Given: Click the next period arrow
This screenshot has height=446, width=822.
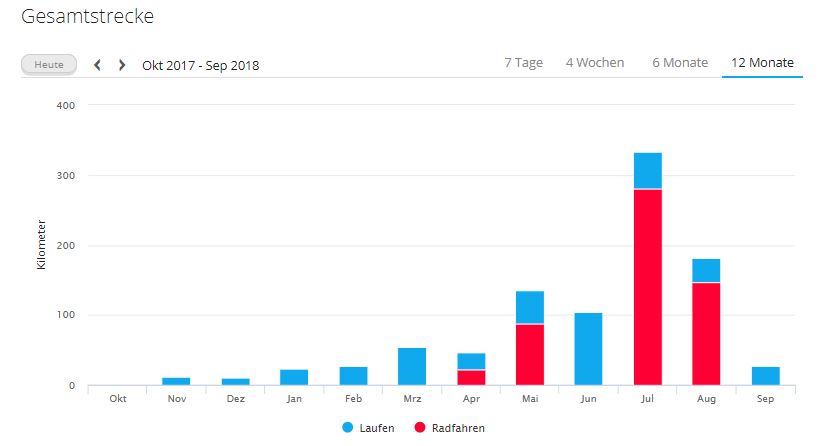Looking at the screenshot, I should pos(122,65).
